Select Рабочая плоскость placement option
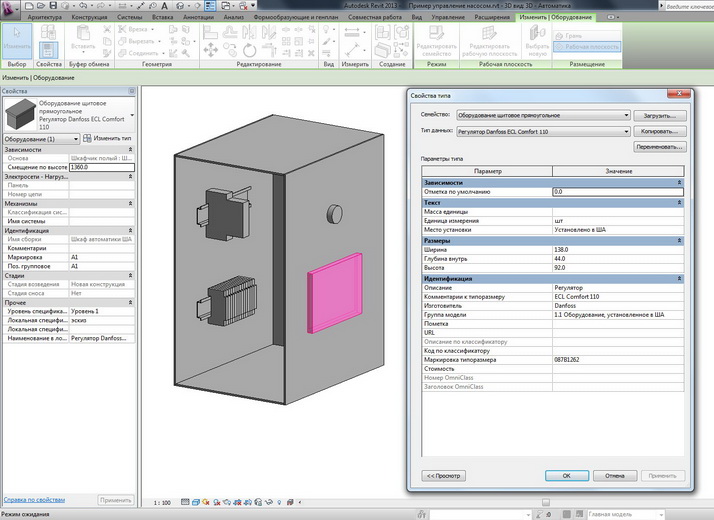 tap(587, 46)
